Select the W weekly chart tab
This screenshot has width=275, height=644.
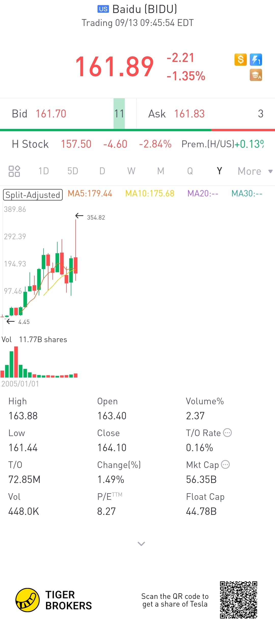coord(131,171)
